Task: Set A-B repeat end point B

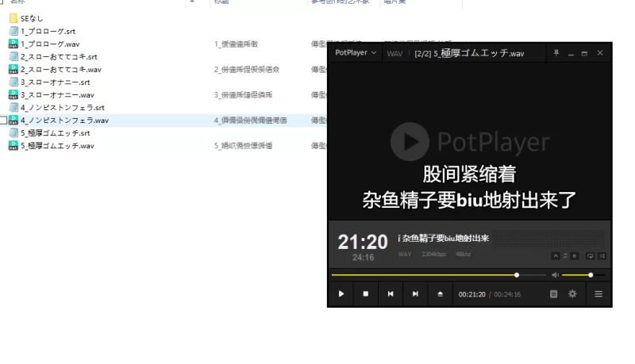Action: [x=574, y=256]
